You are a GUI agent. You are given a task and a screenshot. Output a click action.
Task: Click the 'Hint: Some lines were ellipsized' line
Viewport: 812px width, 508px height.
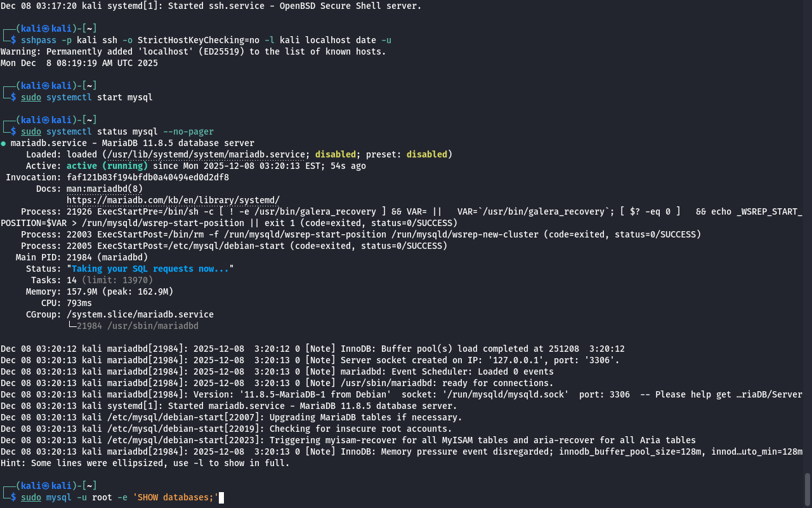(x=145, y=463)
